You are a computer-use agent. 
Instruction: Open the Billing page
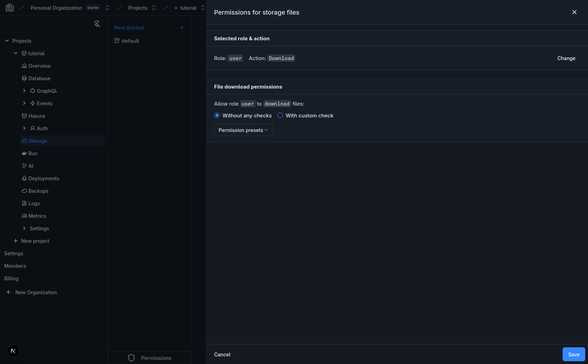(x=11, y=278)
